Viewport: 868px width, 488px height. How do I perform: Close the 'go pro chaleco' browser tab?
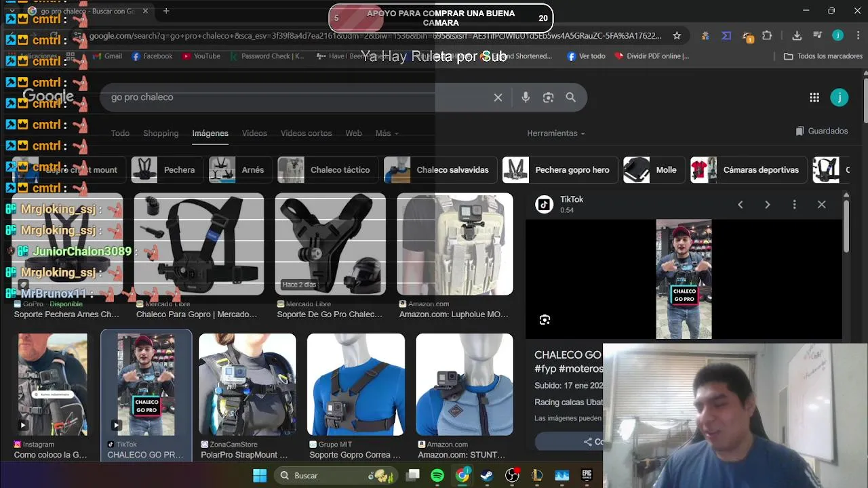coord(145,11)
